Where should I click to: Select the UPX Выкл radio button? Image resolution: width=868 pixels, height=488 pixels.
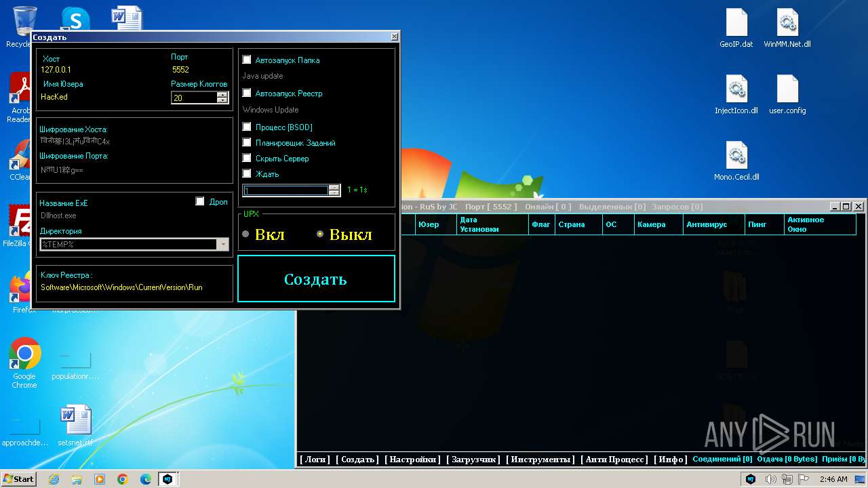320,234
